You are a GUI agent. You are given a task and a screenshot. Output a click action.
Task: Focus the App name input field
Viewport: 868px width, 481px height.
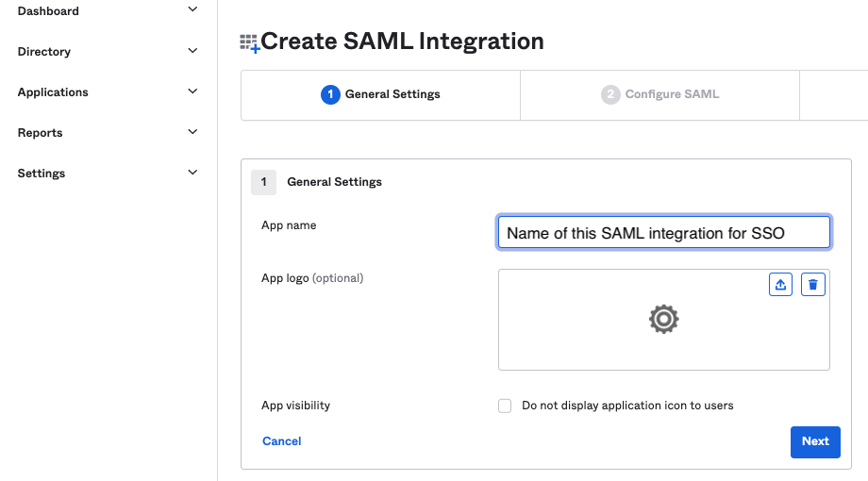click(663, 232)
